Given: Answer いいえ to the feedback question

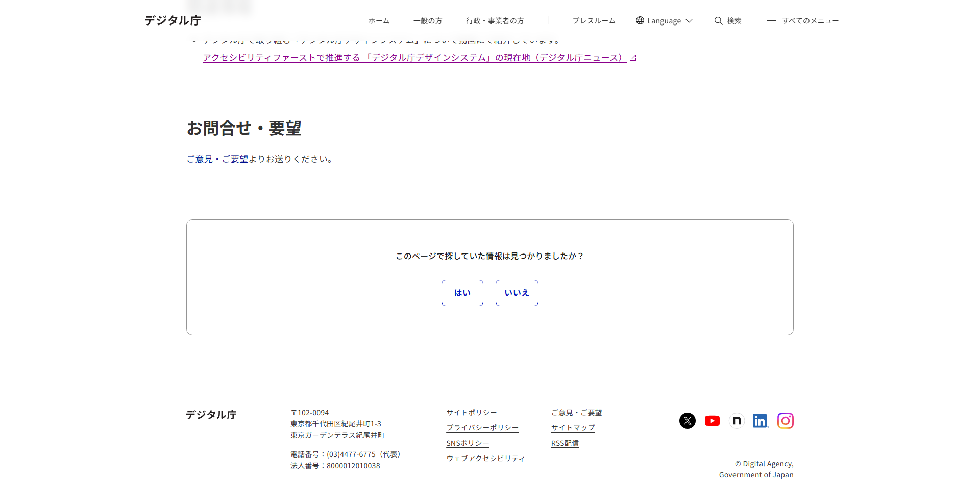Looking at the screenshot, I should 517,293.
